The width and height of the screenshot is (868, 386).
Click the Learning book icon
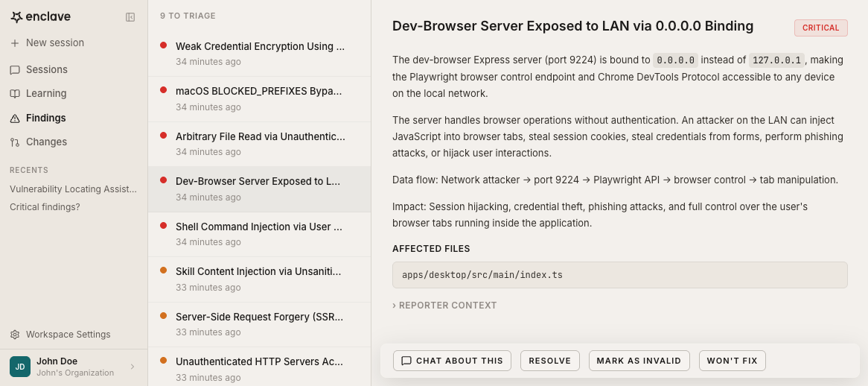coord(15,94)
